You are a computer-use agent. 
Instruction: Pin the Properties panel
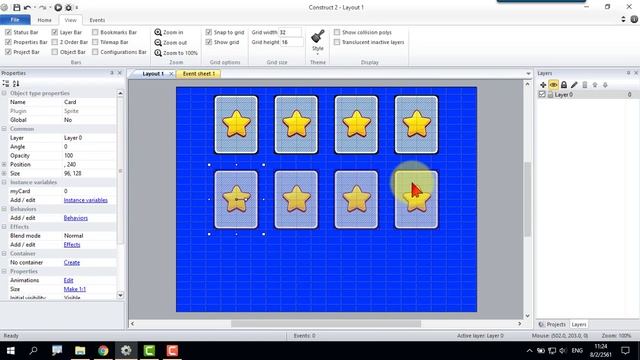pyautogui.click(x=112, y=73)
